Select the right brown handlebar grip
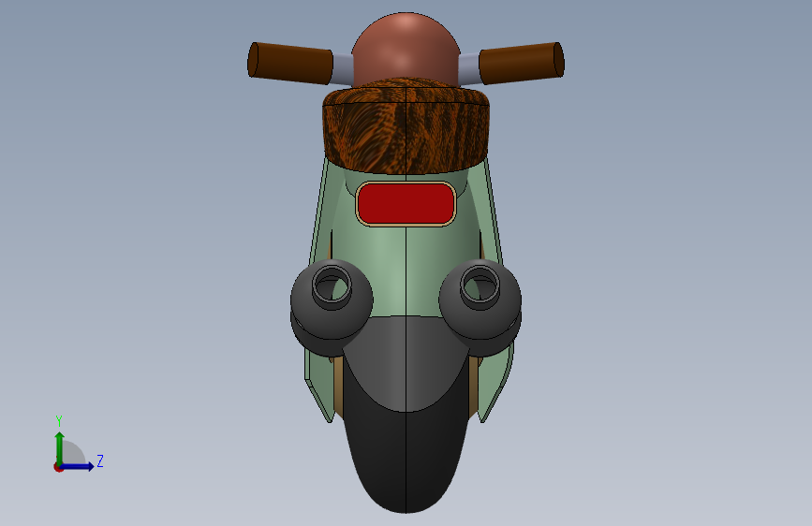 pyautogui.click(x=522, y=63)
